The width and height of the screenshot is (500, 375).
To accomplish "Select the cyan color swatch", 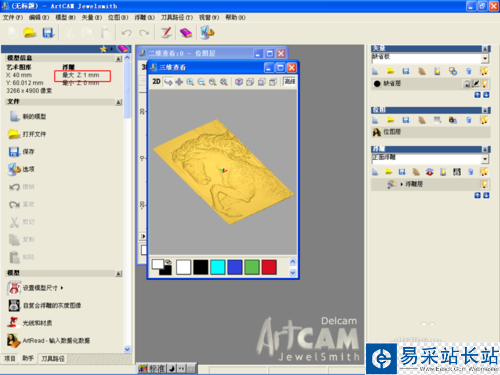I will (x=218, y=267).
